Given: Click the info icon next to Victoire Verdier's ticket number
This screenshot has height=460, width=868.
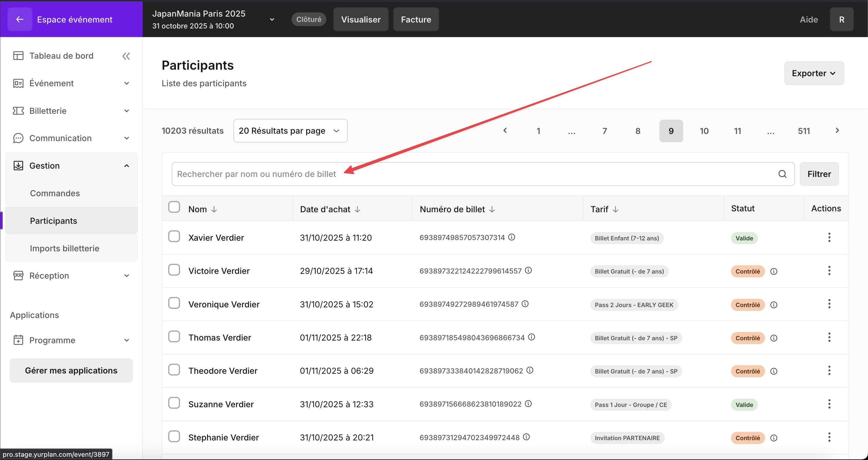Looking at the screenshot, I should 528,270.
